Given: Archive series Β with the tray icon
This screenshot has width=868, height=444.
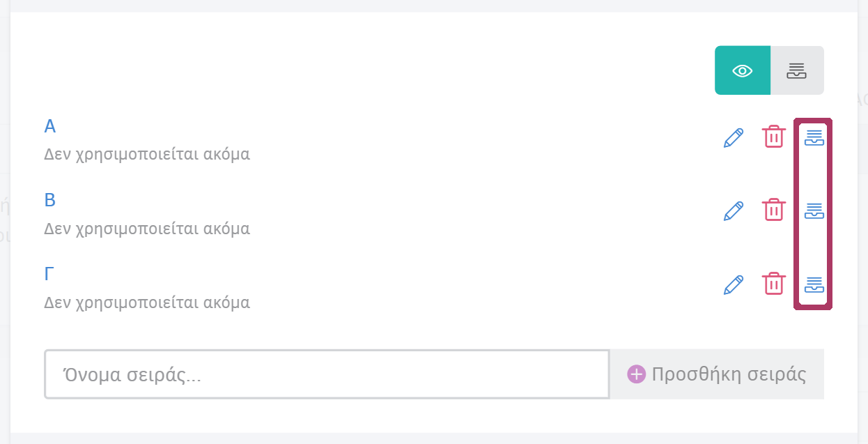Looking at the screenshot, I should tap(814, 210).
